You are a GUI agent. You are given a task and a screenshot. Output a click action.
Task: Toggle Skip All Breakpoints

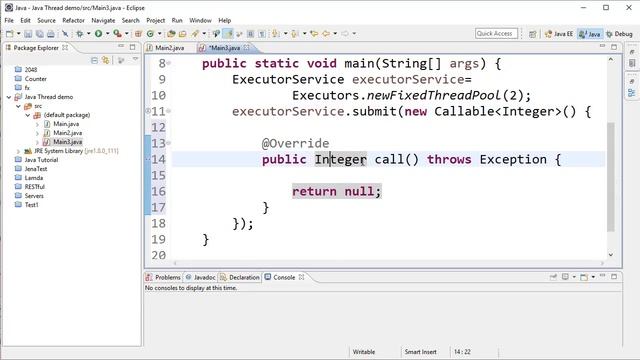coord(65,34)
